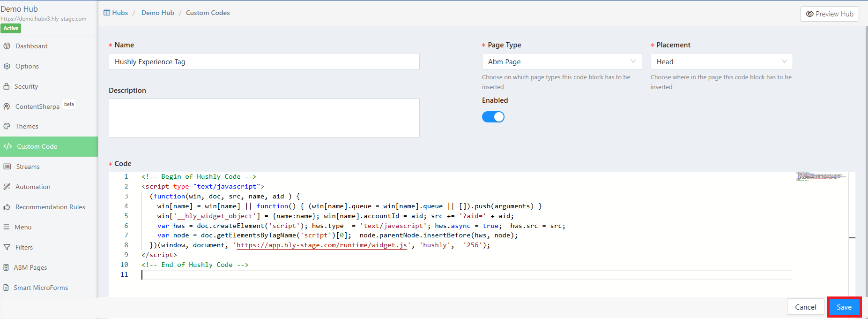Open the Page Type dropdown
Image resolution: width=868 pixels, height=319 pixels.
click(562, 61)
